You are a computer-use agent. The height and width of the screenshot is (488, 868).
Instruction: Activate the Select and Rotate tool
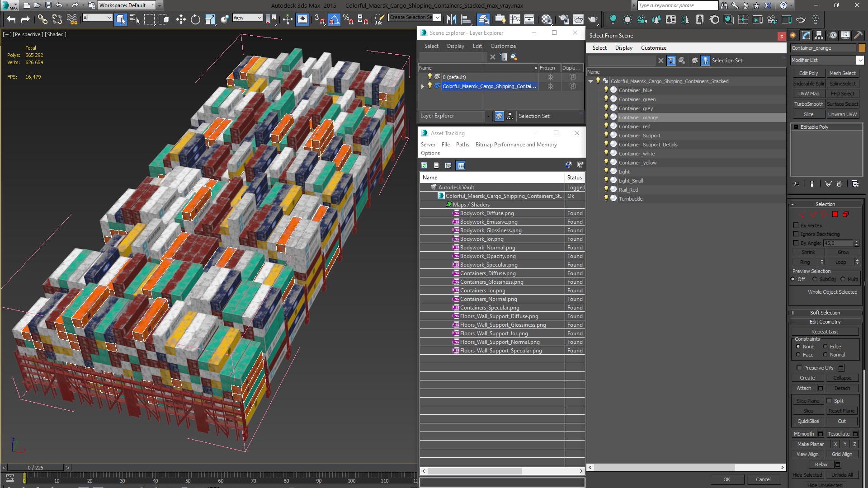click(x=195, y=19)
